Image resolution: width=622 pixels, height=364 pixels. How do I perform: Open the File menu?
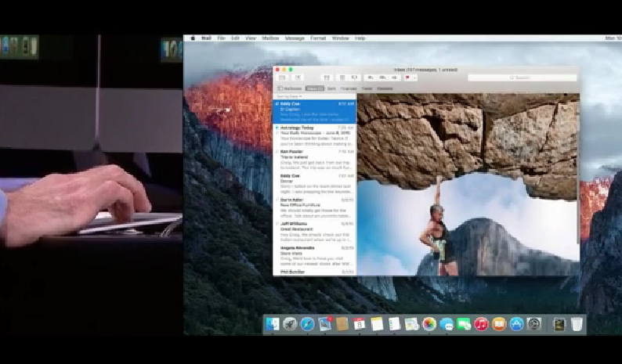click(x=222, y=38)
